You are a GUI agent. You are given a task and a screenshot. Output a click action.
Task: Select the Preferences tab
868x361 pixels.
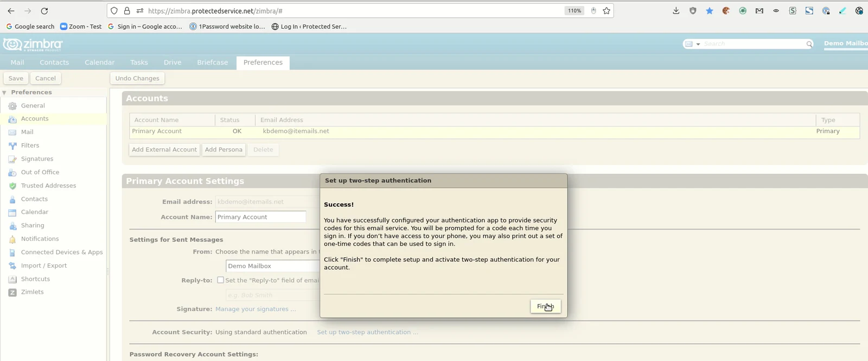(x=263, y=62)
